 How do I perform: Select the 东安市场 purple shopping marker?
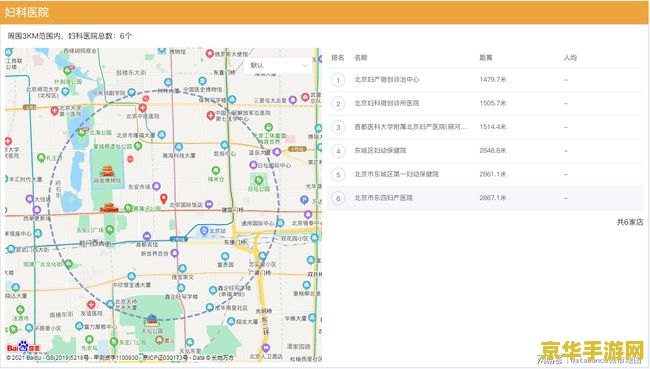(156, 186)
